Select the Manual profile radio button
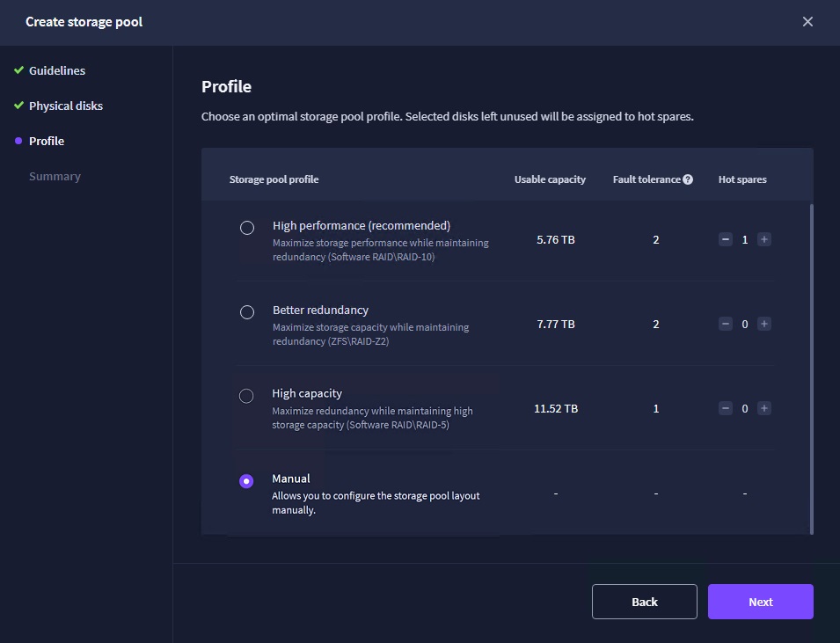Viewport: 840px width, 643px height. point(246,481)
